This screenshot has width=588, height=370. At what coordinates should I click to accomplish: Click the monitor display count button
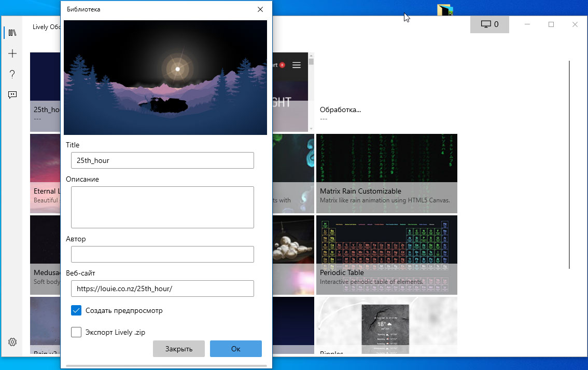(489, 24)
